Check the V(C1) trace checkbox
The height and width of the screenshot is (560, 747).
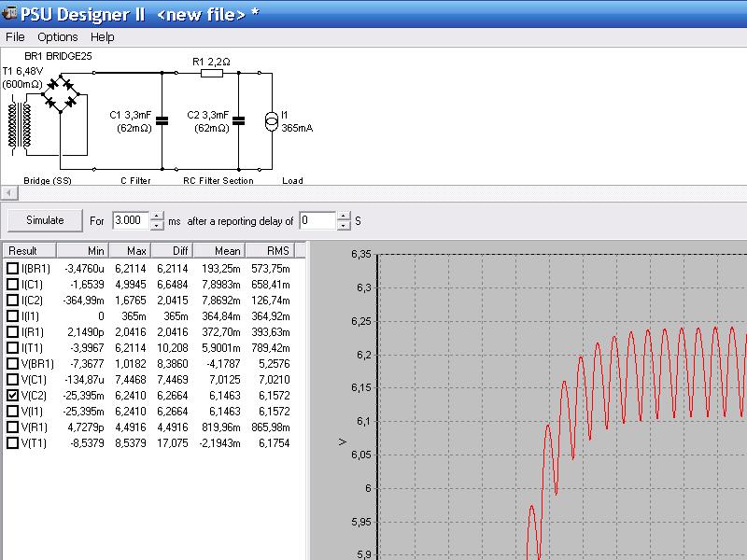tap(12, 379)
